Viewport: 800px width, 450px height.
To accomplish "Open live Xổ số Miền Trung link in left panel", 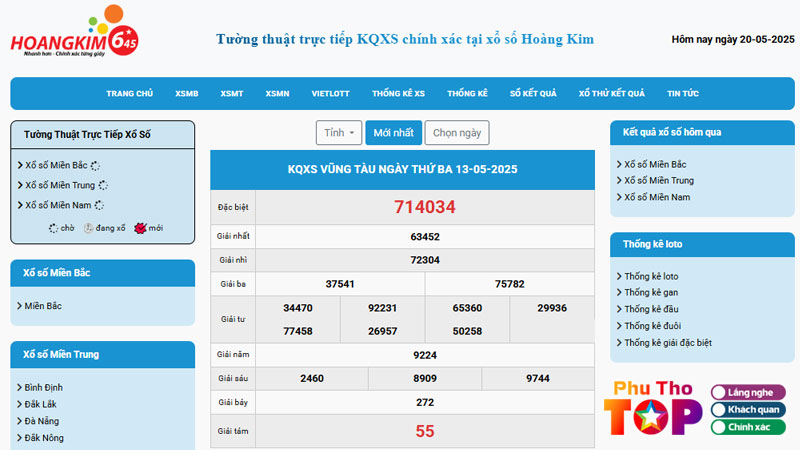I will pyautogui.click(x=60, y=185).
